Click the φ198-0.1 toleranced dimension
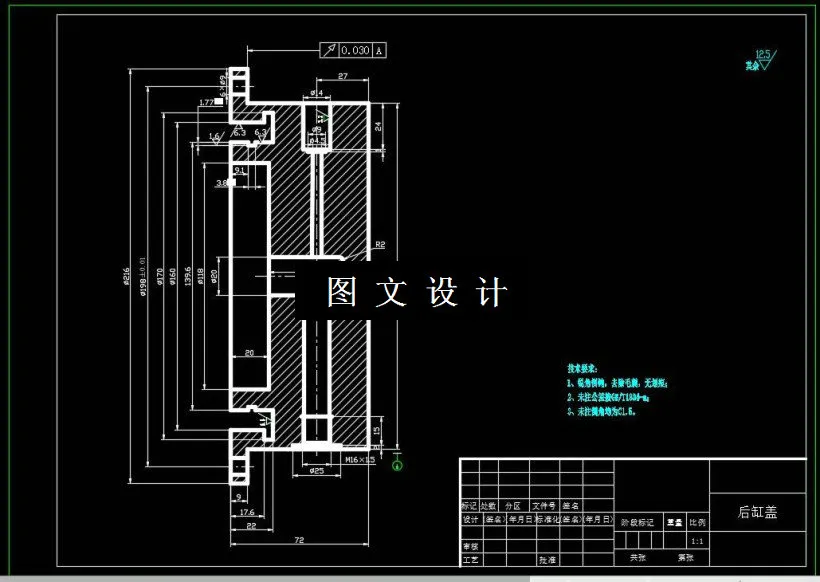Viewport: 820px width, 582px height. 141,278
